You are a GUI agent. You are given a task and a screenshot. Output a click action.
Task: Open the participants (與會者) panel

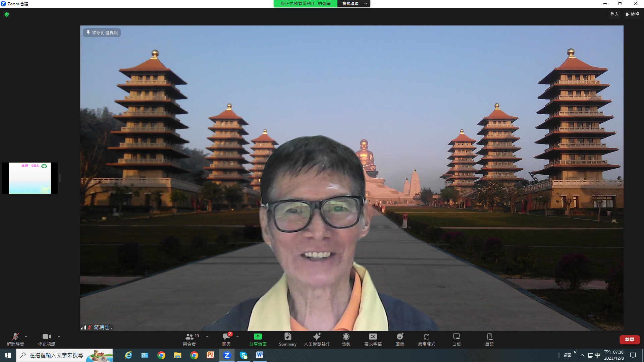[190, 339]
